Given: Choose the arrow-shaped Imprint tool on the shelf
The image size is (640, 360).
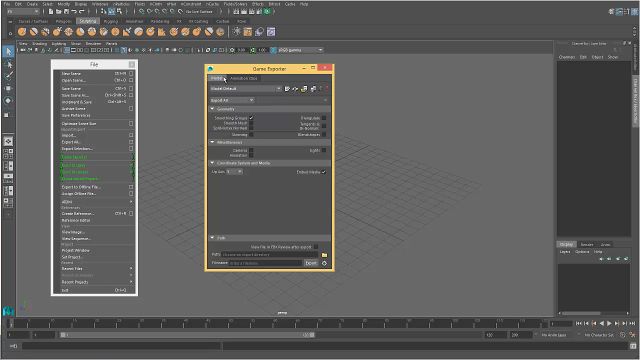Looking at the screenshot, I should pyautogui.click(x=127, y=31).
